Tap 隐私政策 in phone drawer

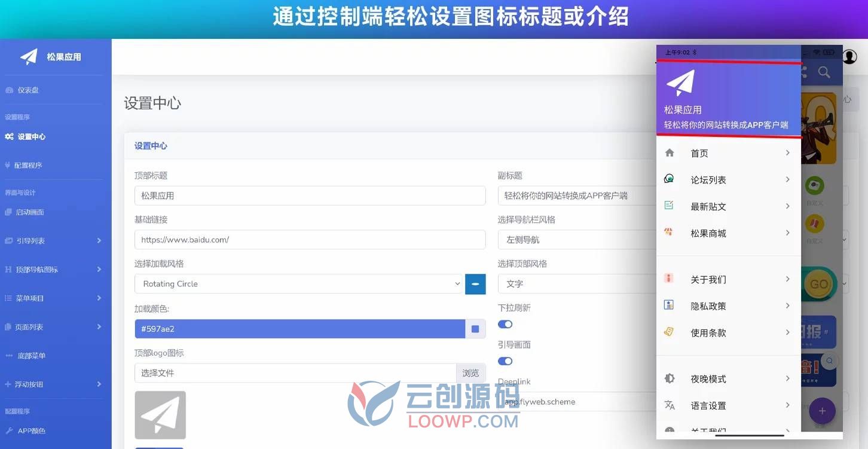(x=708, y=306)
